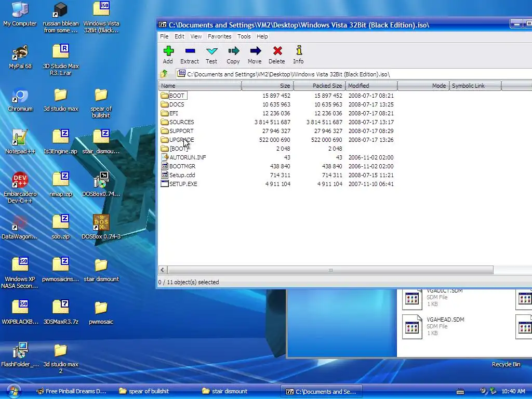This screenshot has width=532, height=399.
Task: Open the View menu
Action: [x=196, y=36]
